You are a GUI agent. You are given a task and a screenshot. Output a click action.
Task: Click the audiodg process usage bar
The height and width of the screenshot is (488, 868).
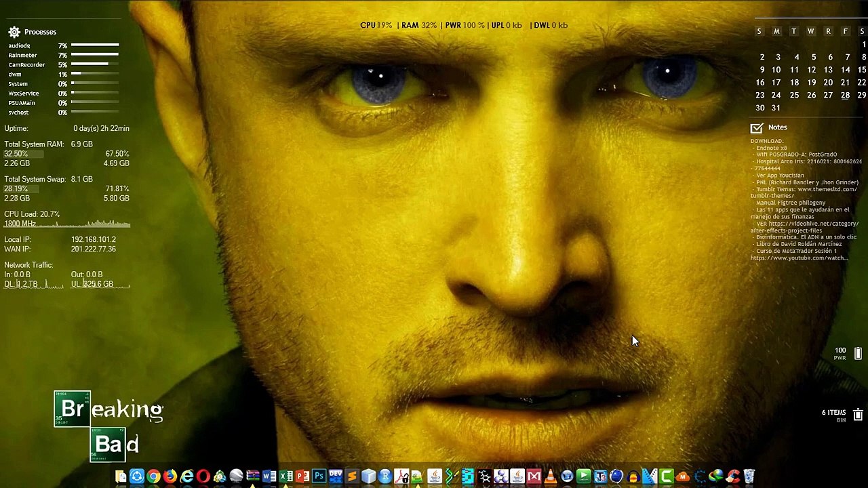click(95, 45)
